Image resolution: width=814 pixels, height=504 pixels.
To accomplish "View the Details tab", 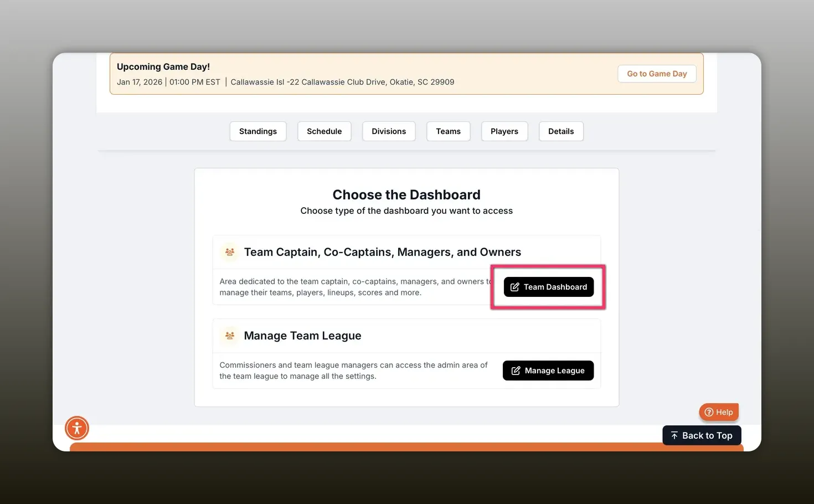I will (x=561, y=131).
